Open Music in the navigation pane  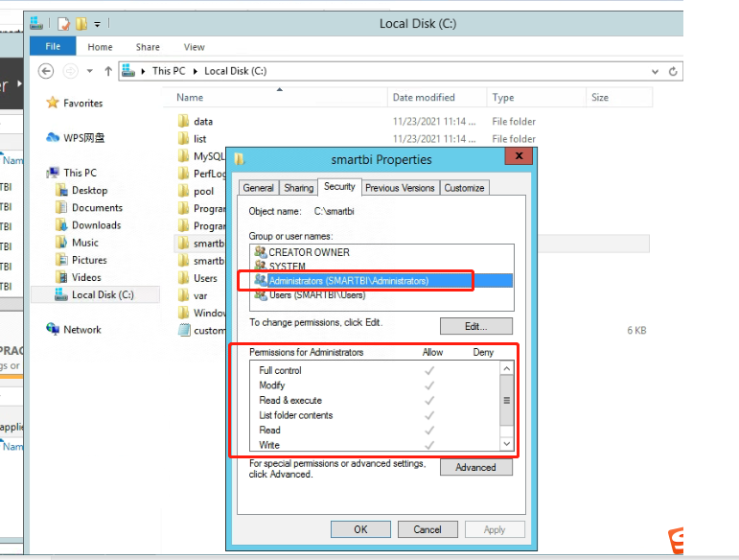tap(77, 243)
